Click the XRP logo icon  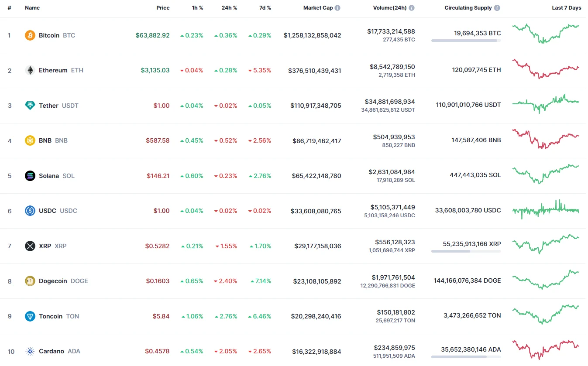(30, 246)
